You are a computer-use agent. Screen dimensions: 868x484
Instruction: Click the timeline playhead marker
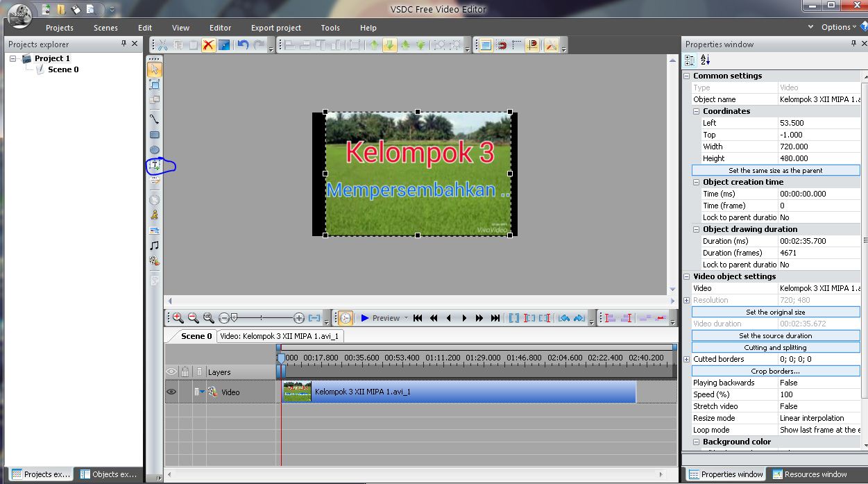click(x=281, y=358)
